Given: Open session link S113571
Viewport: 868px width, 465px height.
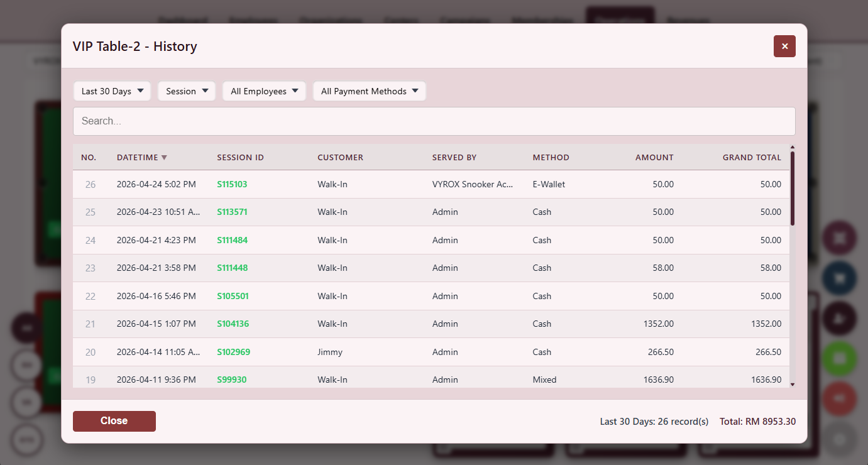Looking at the screenshot, I should 232,212.
